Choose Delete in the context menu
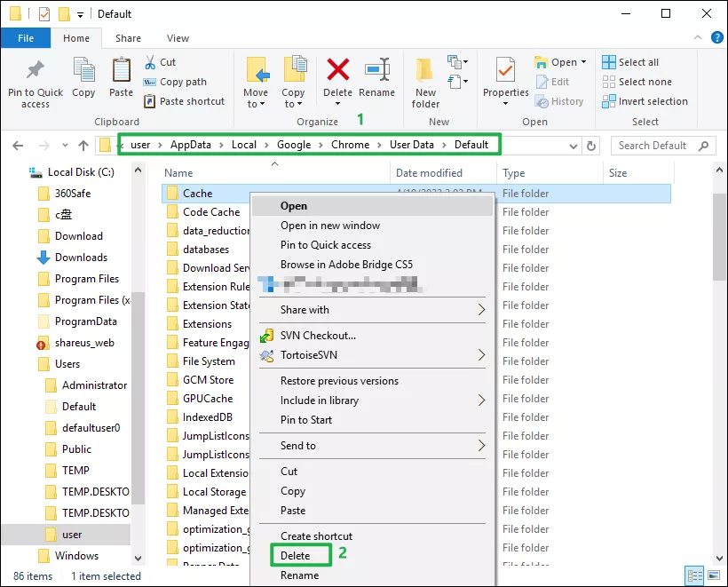Viewport: 728px width, 587px height. 372,556
